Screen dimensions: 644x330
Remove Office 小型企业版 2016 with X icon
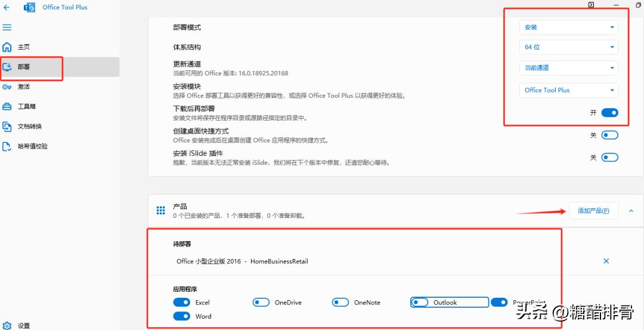point(606,261)
